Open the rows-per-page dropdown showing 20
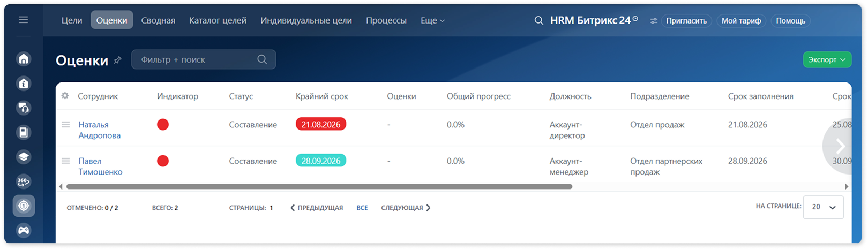The image size is (868, 250). click(824, 207)
